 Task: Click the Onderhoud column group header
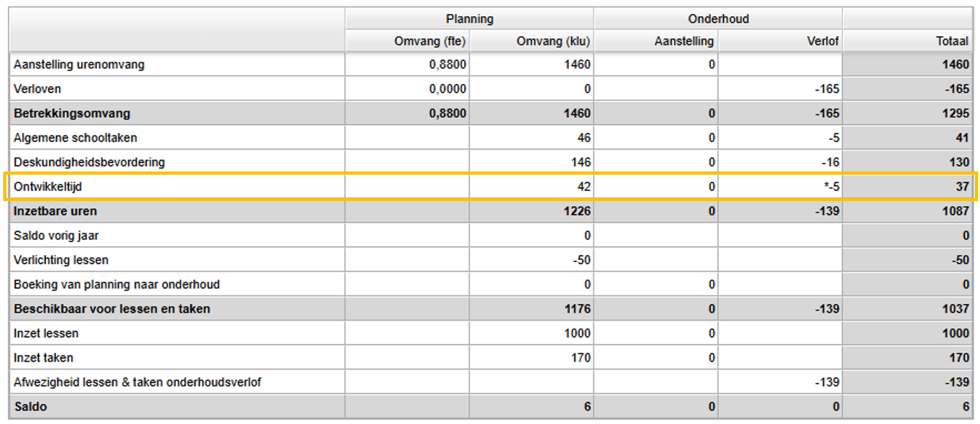[x=718, y=19]
